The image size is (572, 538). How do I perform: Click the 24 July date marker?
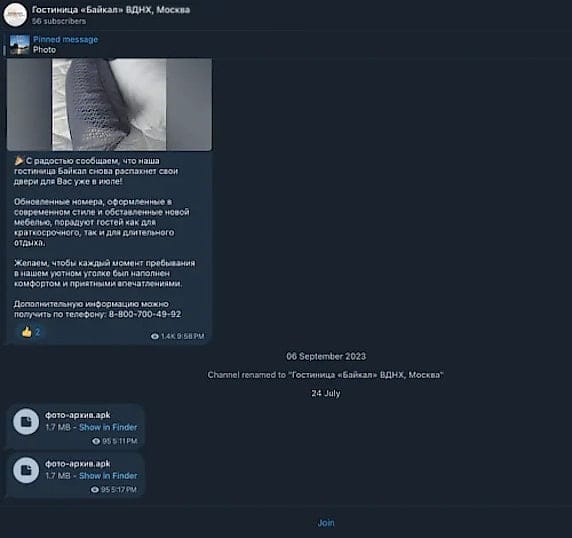click(x=326, y=393)
